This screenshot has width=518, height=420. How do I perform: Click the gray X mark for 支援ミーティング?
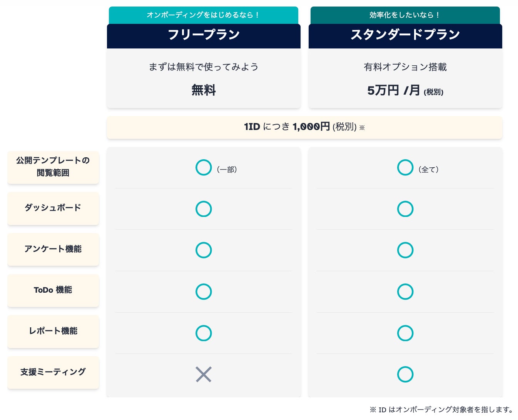(x=204, y=374)
